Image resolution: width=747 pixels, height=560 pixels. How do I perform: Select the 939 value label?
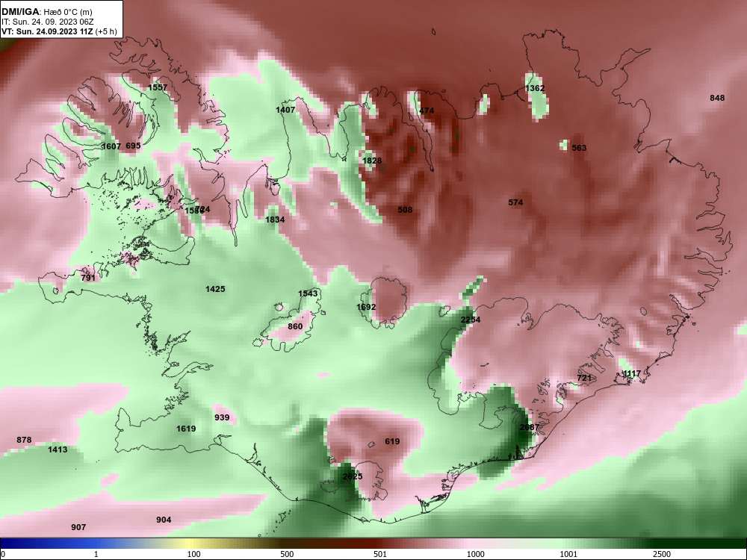click(x=222, y=417)
